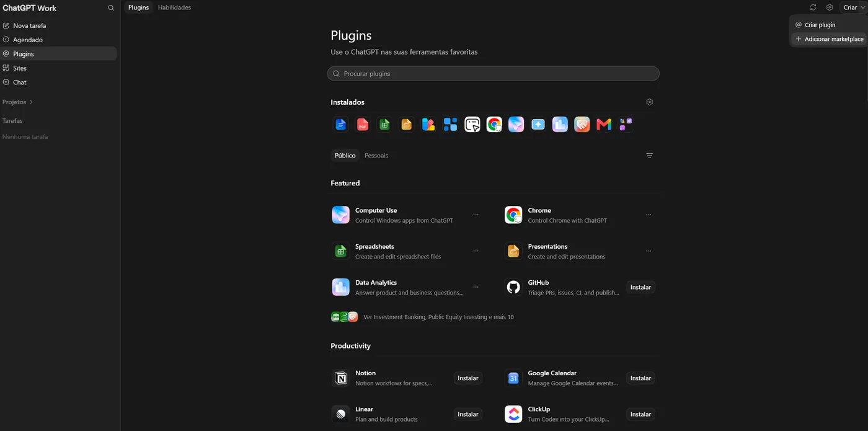
Task: Open the colorful shapes installed plugin icon
Action: (x=428, y=125)
